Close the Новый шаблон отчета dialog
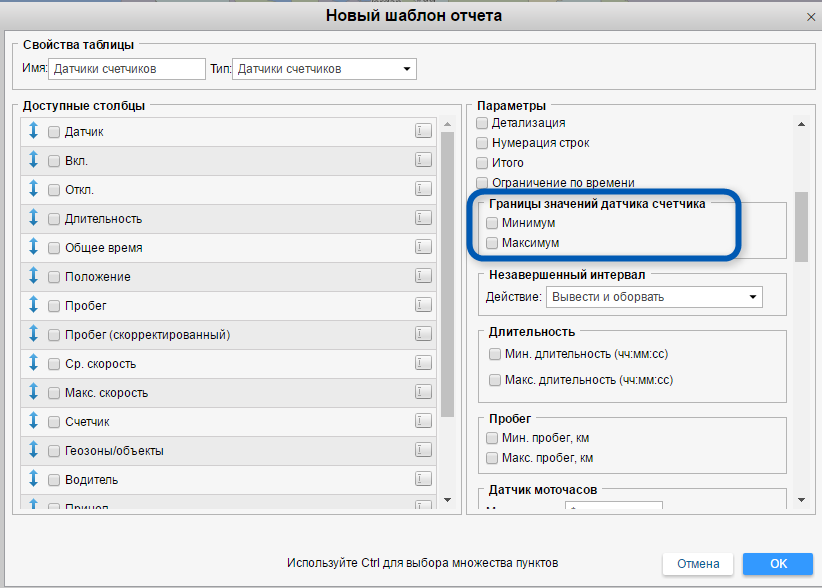822x588 pixels. [810, 16]
